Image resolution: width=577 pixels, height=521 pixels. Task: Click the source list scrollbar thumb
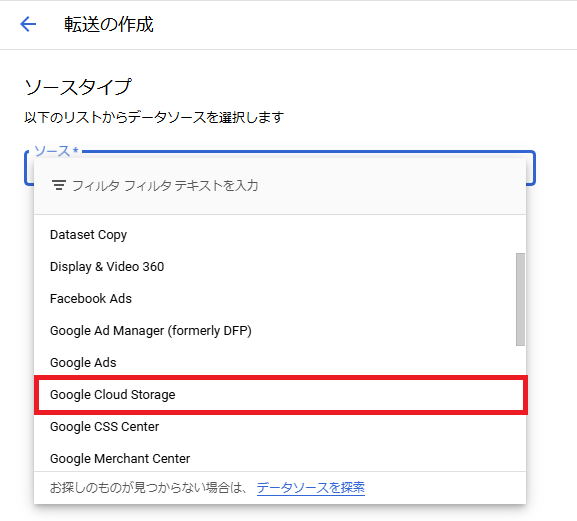pyautogui.click(x=520, y=299)
